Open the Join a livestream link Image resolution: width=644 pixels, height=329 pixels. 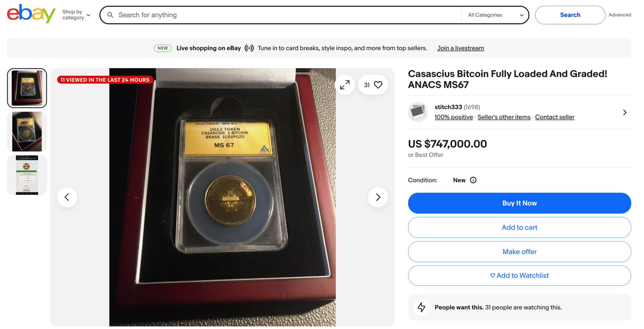[461, 48]
